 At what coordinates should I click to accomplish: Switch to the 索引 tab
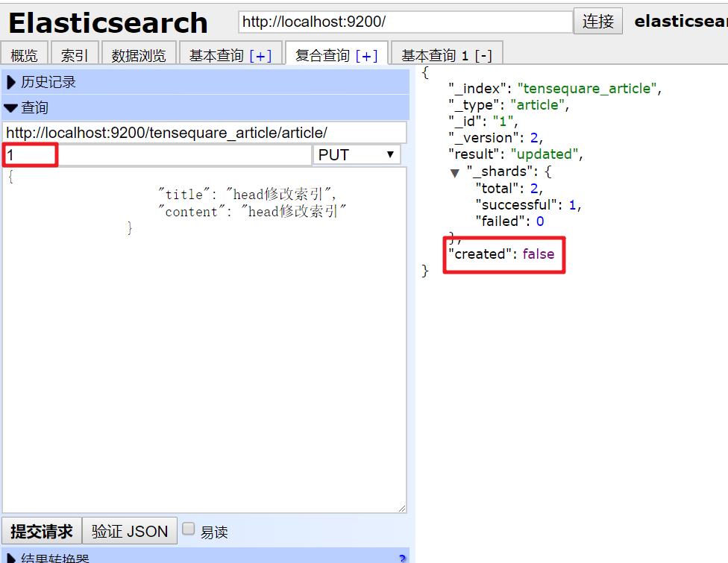(75, 55)
